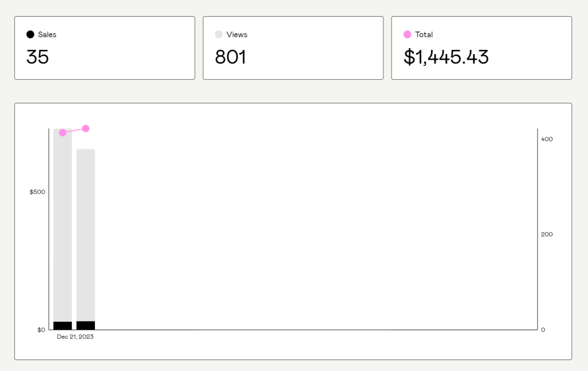Click the Sales card label

47,34
